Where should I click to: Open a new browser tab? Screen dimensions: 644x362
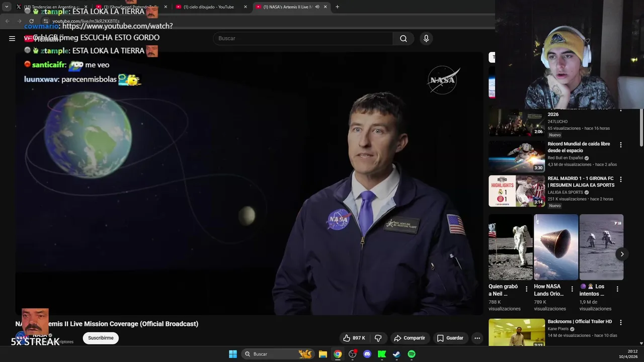(x=337, y=7)
